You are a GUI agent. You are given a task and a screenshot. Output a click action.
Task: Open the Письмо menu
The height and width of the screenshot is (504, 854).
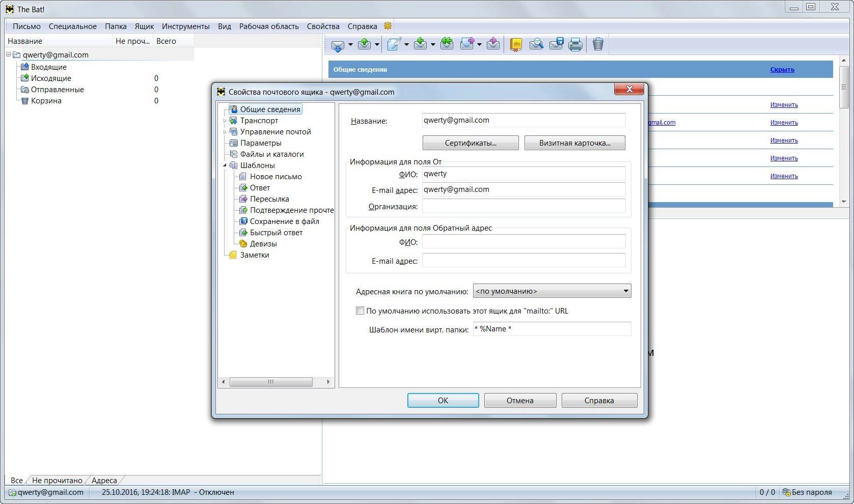click(26, 26)
